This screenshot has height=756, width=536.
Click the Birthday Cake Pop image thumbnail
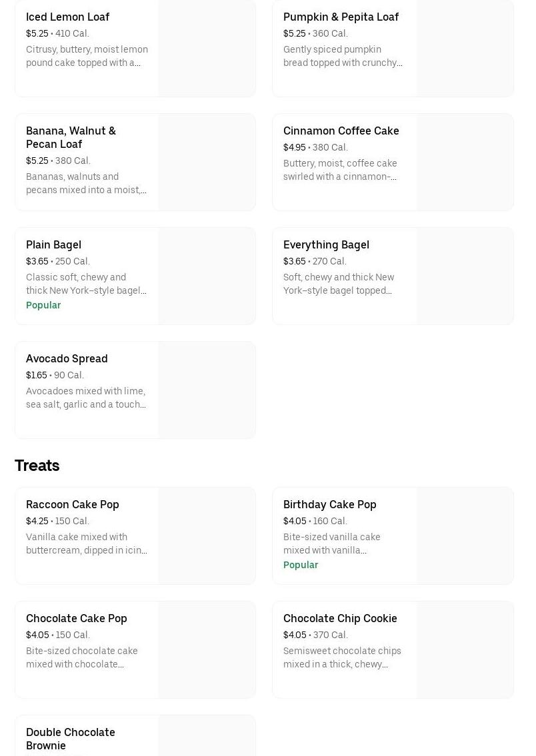[x=465, y=536]
